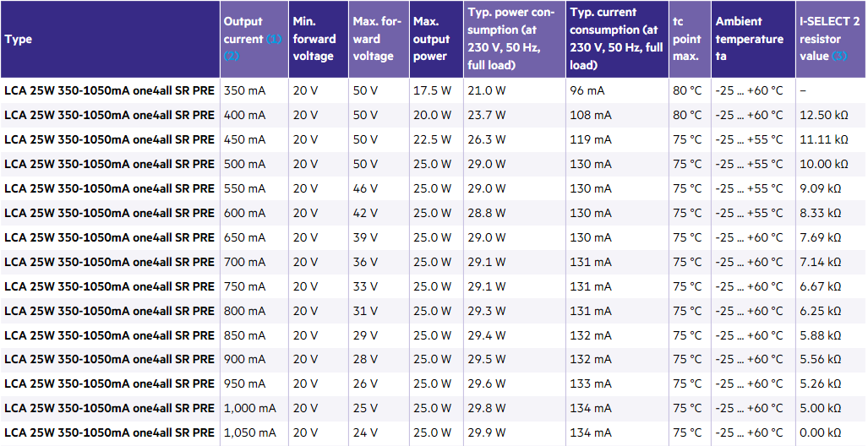This screenshot has width=868, height=446.
Task: Click the 5.00 kΩ resistor value
Action: pyautogui.click(x=821, y=408)
